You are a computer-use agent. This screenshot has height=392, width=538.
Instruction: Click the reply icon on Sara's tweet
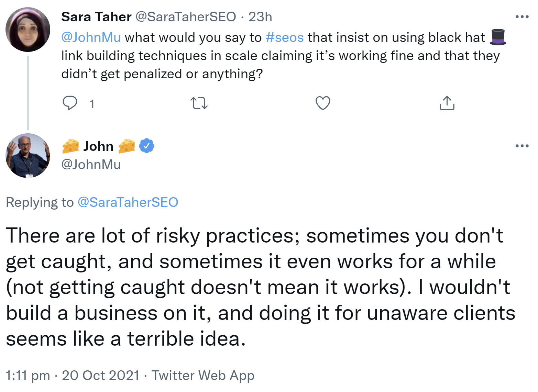click(70, 103)
